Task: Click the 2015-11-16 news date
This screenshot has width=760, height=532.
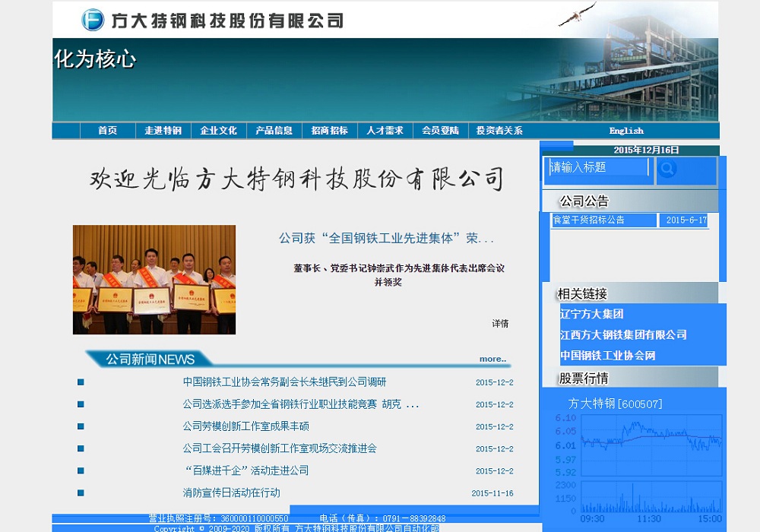Action: click(x=492, y=493)
